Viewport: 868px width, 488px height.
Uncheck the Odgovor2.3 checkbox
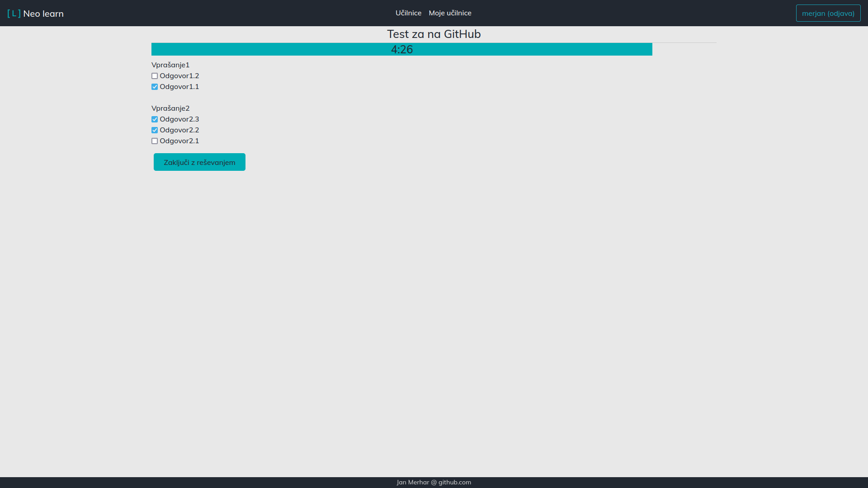pos(155,119)
